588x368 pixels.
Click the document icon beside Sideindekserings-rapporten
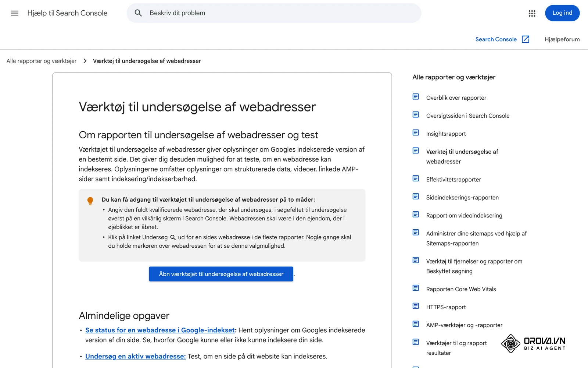(x=416, y=197)
